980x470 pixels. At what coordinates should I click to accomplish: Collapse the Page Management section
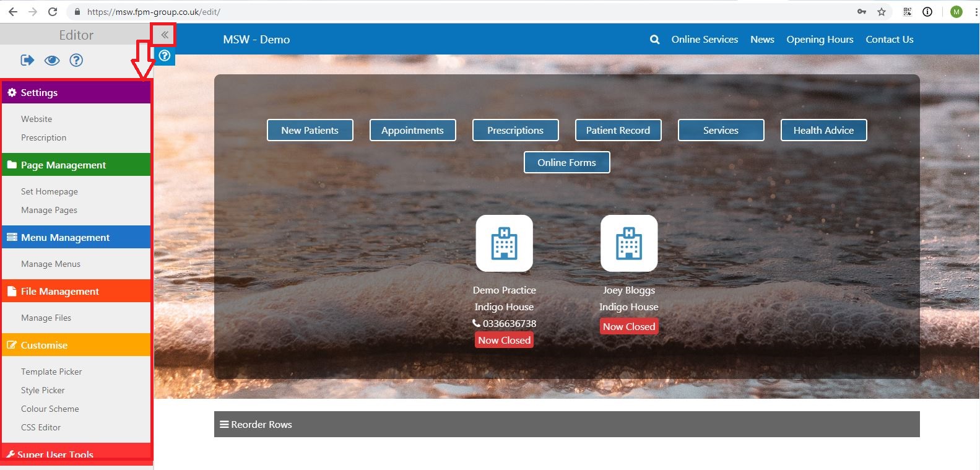[76, 165]
